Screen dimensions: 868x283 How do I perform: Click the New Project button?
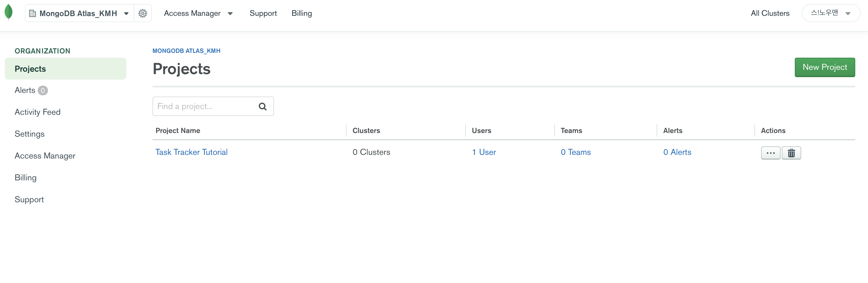point(825,67)
